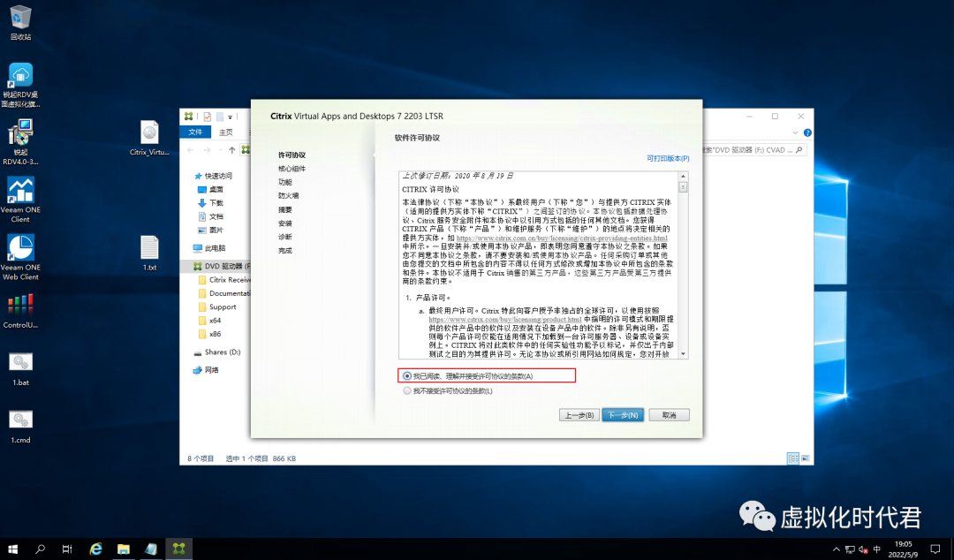Screen dimensions: 954x560
Task: Open the 文件 tab in Explorer
Action: [195, 132]
